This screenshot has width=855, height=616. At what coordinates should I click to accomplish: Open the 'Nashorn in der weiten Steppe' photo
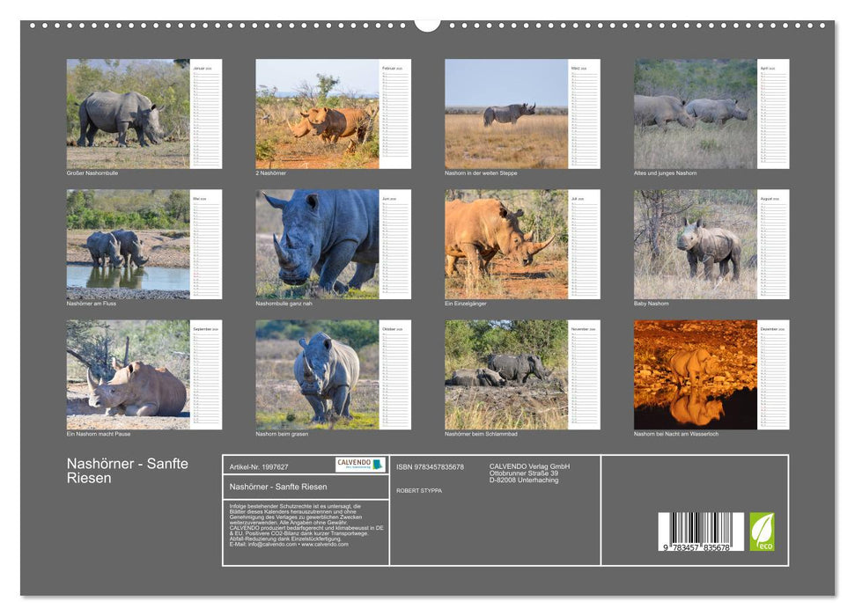click(506, 114)
